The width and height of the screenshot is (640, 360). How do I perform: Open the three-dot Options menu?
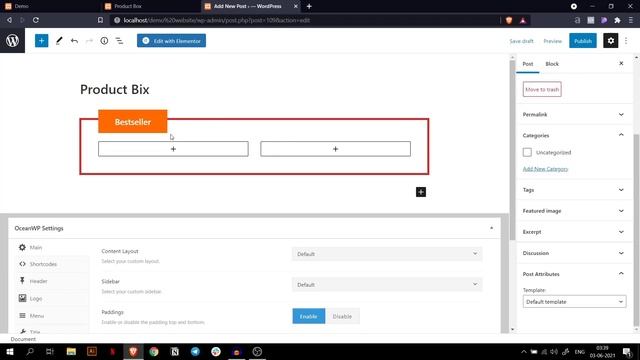(x=626, y=41)
